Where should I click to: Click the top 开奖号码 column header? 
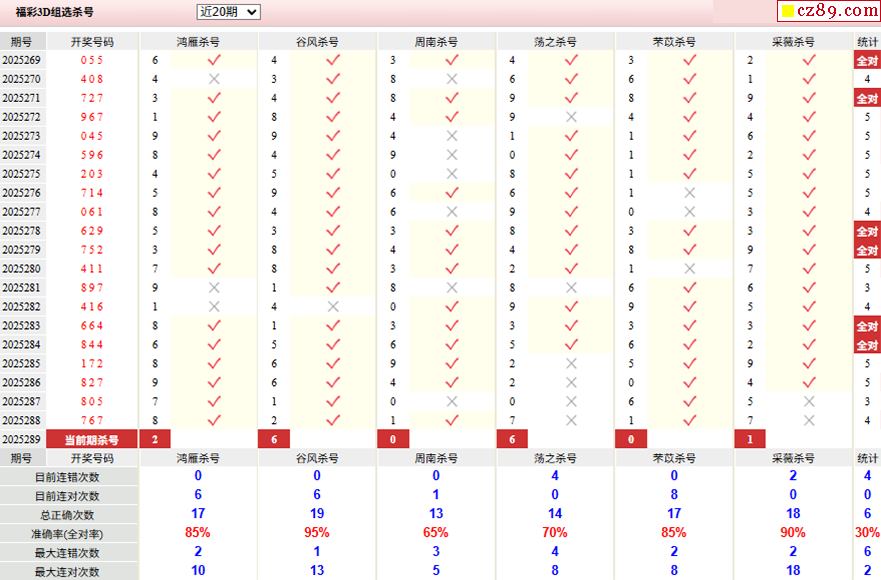point(92,42)
